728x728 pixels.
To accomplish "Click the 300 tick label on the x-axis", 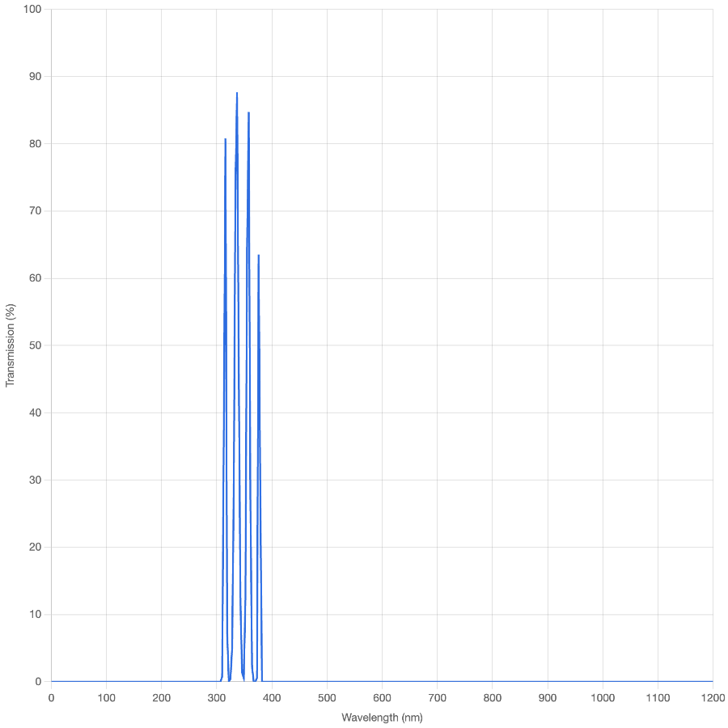I will pos(216,697).
